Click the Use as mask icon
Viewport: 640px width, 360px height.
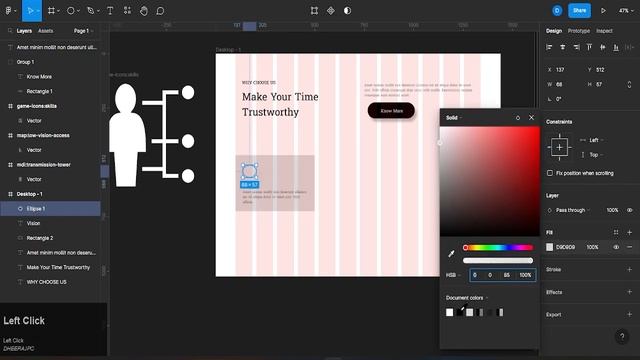pos(347,11)
